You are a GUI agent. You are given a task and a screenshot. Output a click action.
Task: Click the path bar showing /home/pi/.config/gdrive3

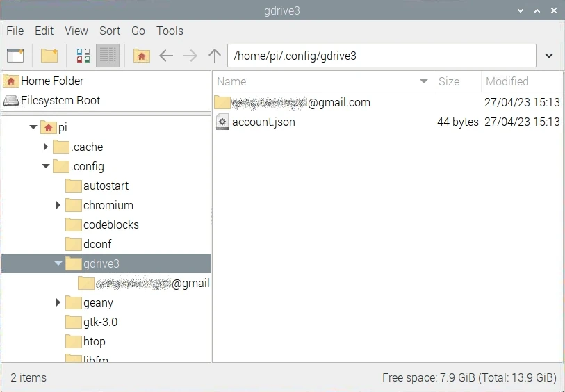(382, 56)
